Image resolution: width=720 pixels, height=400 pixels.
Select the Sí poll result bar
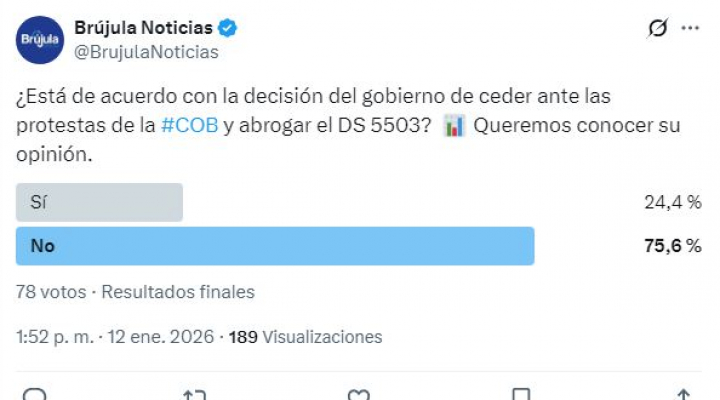click(x=100, y=202)
